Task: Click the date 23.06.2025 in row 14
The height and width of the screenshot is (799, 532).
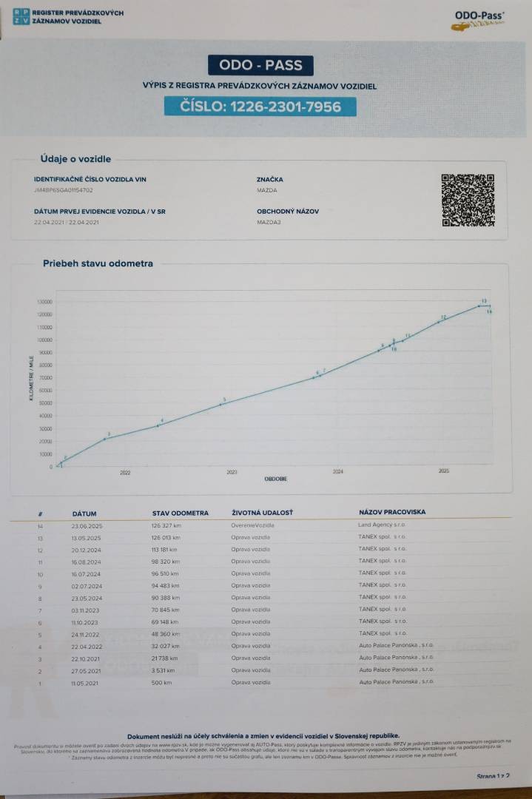Action: [x=87, y=526]
